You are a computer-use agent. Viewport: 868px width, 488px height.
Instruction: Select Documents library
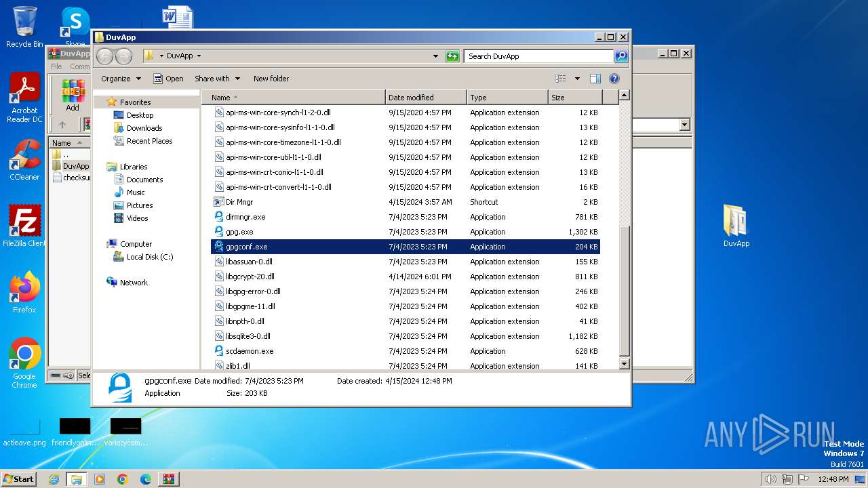click(144, 180)
